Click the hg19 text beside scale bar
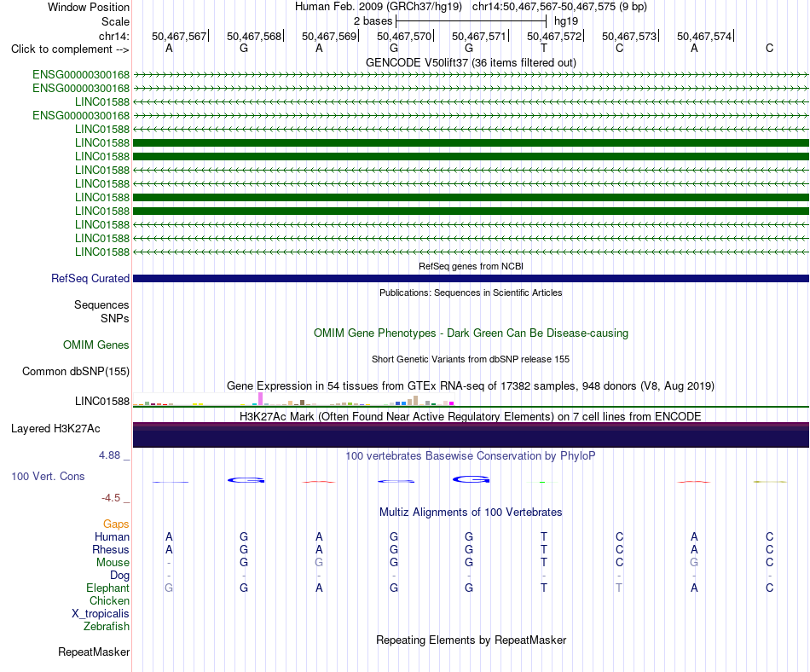 (565, 21)
